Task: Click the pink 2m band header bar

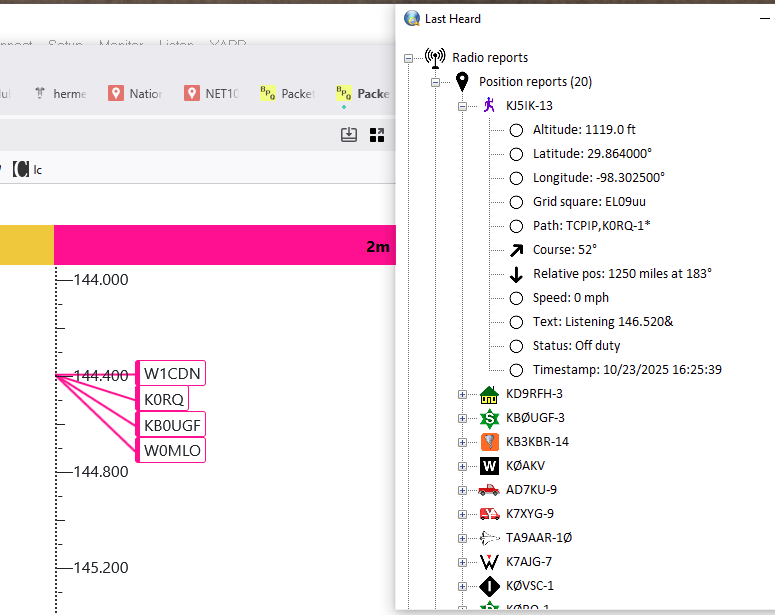Action: (x=225, y=245)
